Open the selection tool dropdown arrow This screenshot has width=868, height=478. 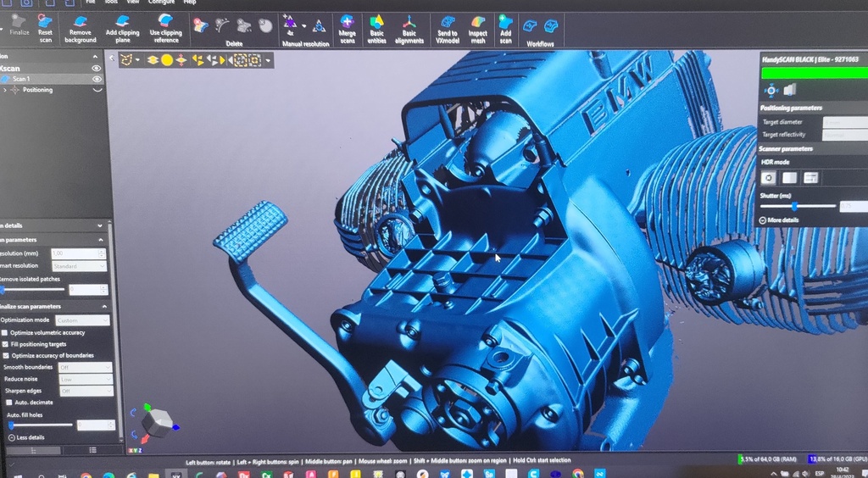(136, 60)
